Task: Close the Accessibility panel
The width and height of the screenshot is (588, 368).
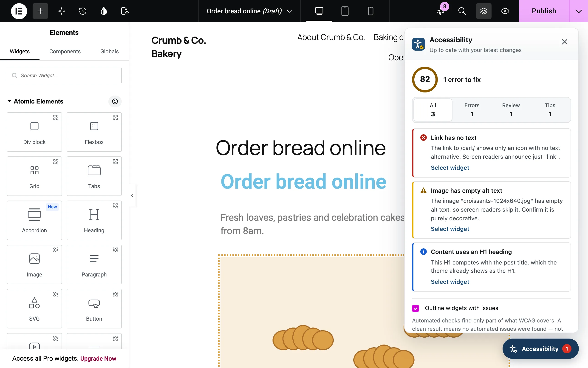Action: [x=564, y=42]
